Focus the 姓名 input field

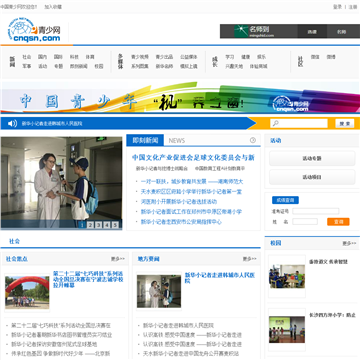[305, 222]
